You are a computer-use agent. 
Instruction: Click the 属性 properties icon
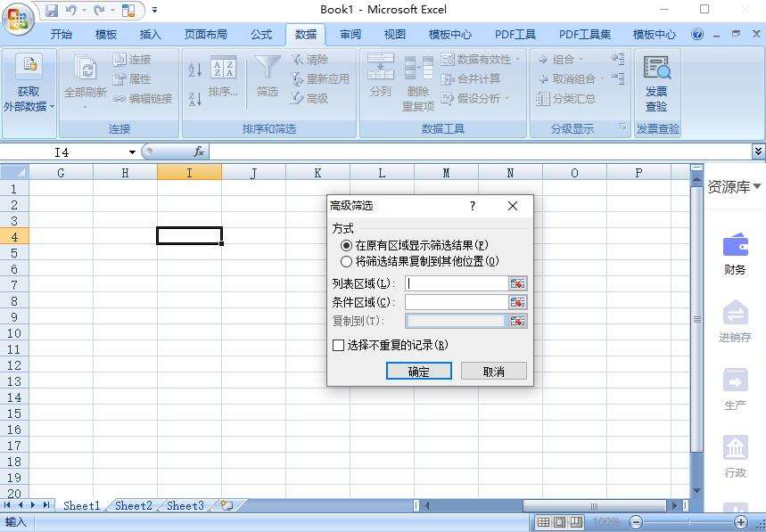click(x=119, y=79)
